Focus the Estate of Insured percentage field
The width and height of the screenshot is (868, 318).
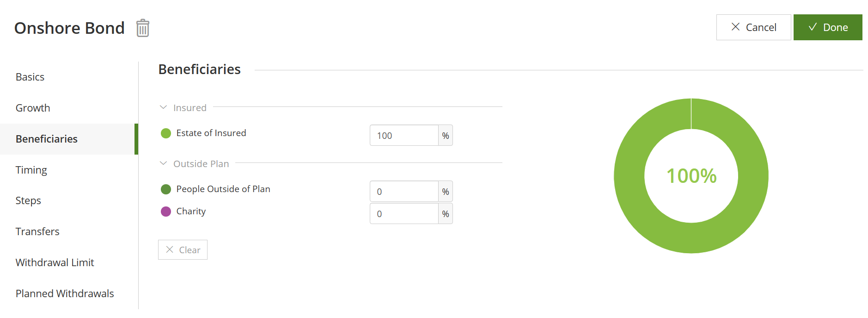tap(404, 136)
